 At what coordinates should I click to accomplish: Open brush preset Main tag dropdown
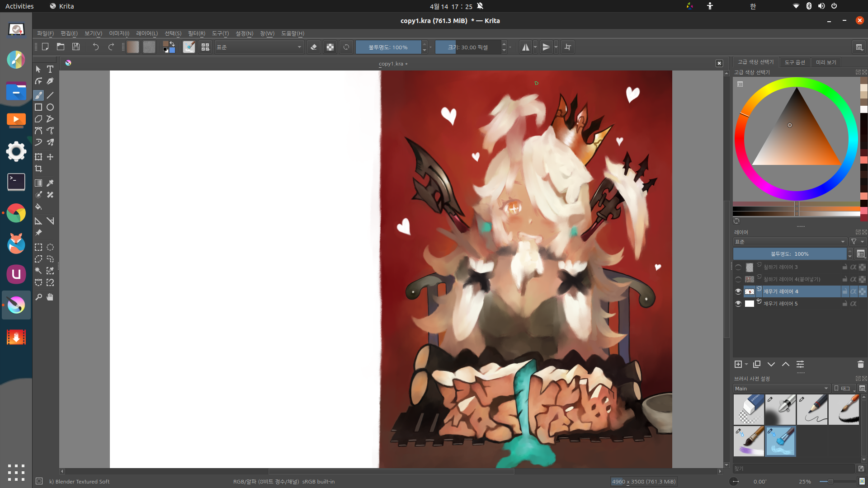(x=782, y=389)
